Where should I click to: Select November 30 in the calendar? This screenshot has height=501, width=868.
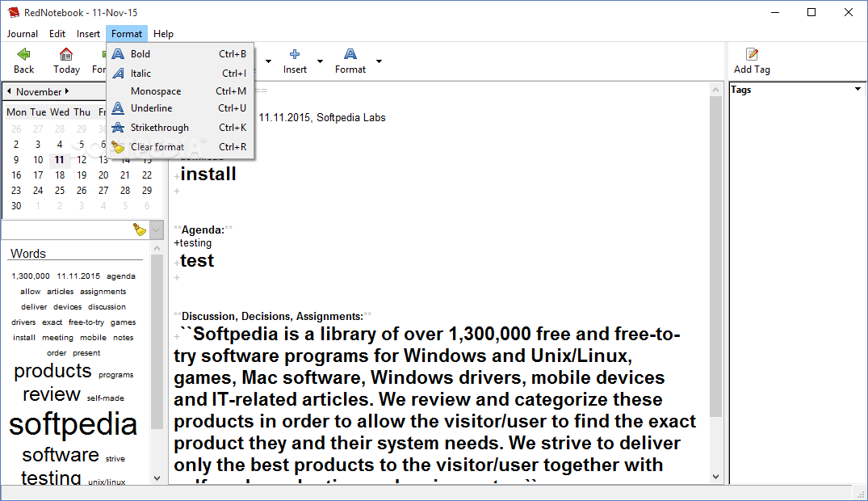16,205
